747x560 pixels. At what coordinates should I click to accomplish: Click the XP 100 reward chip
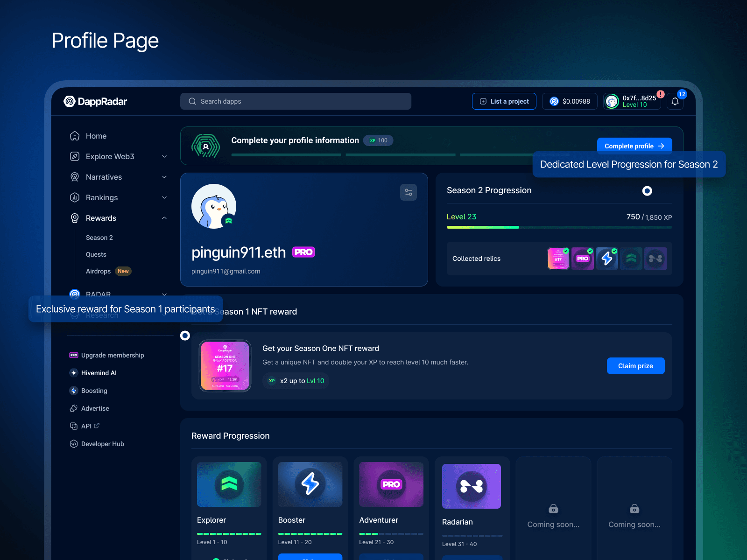[378, 140]
